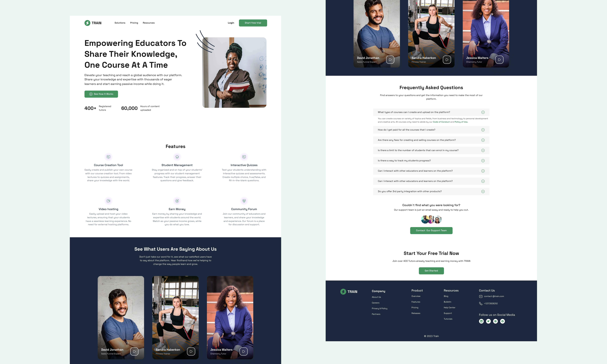The height and width of the screenshot is (364, 607).
Task: Collapse the 'What type of courses can I create' FAQ
Action: click(x=483, y=112)
